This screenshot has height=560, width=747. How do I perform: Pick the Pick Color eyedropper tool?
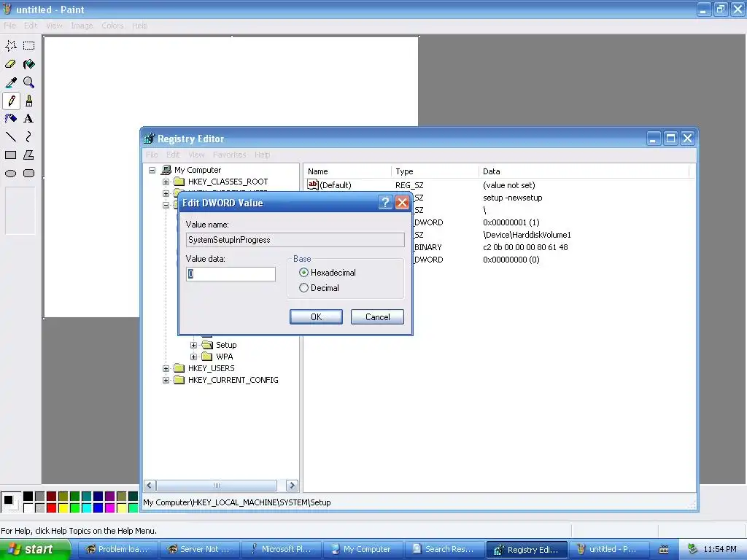[11, 82]
